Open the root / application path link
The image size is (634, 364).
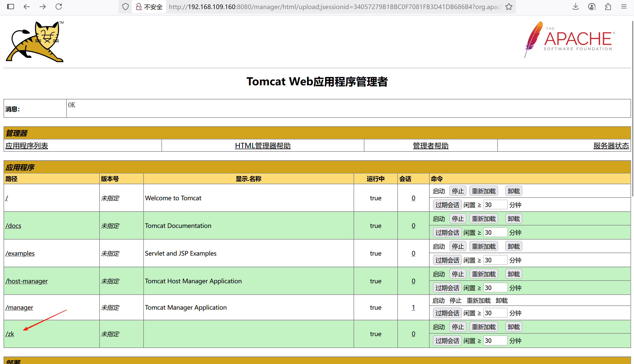click(x=7, y=198)
